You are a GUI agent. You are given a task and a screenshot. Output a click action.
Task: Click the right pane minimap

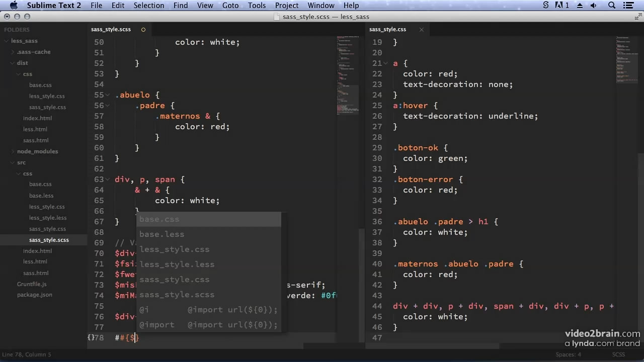pos(626,60)
